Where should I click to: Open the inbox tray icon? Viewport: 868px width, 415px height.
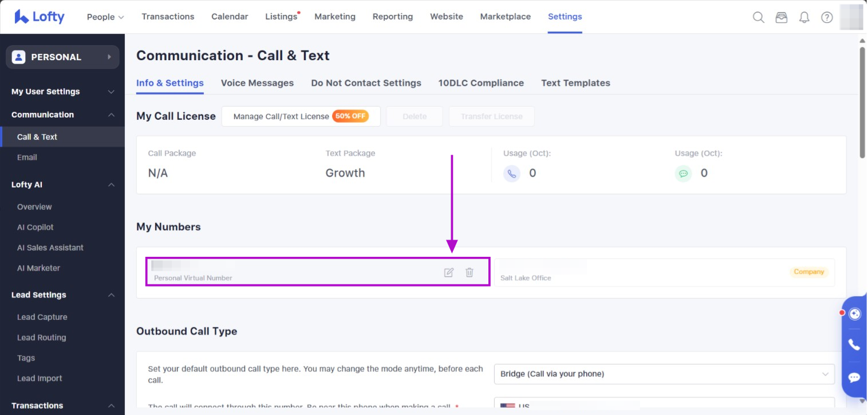coord(781,17)
